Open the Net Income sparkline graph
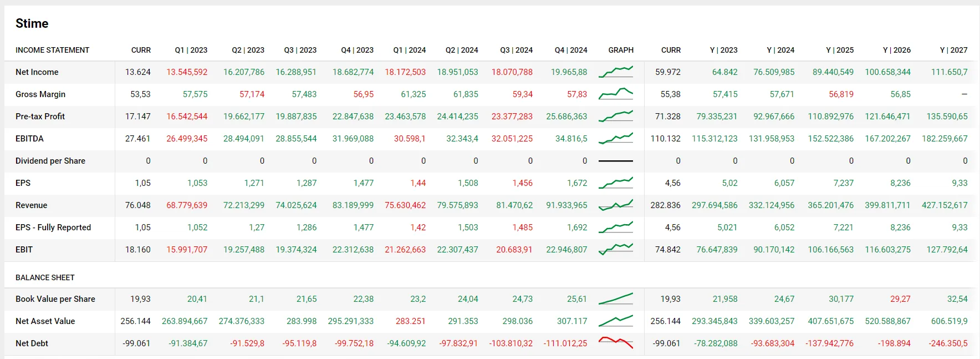 [x=616, y=72]
